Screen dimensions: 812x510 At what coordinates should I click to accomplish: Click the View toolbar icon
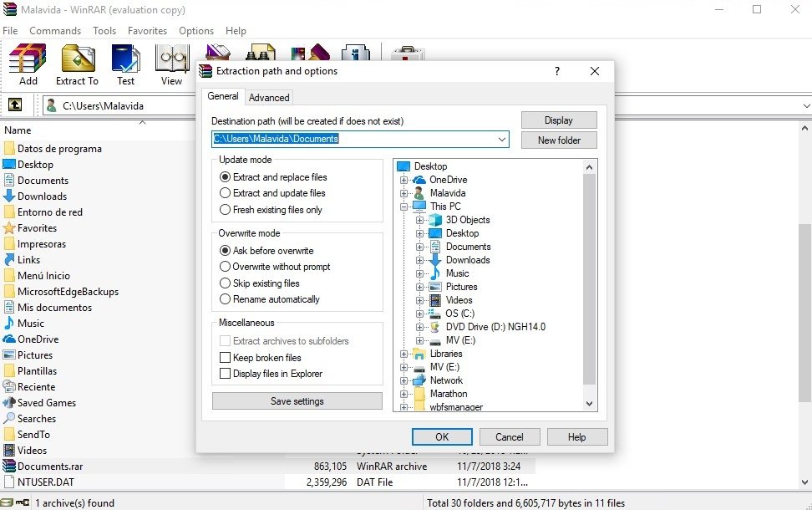coord(171,64)
